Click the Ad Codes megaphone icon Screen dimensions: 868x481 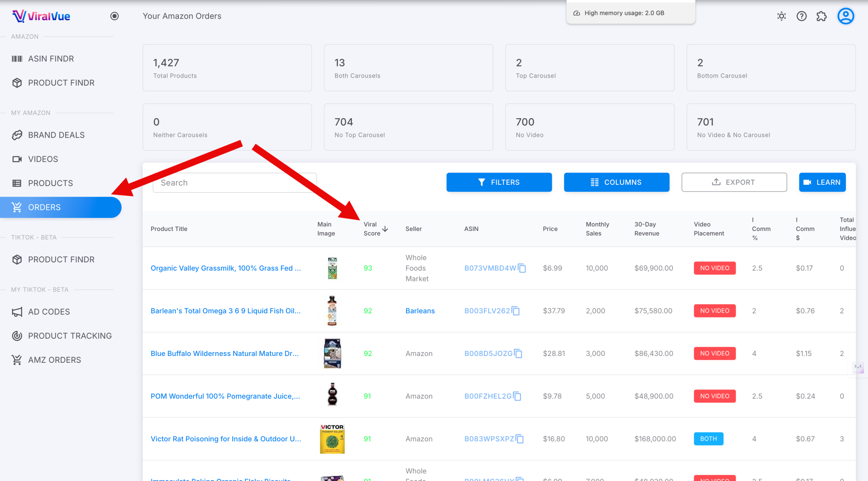(17, 311)
